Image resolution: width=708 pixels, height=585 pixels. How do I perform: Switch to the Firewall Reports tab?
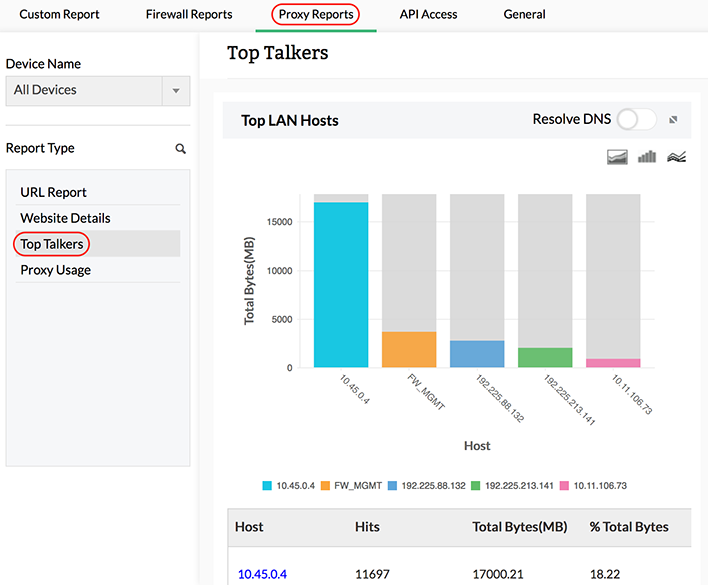(189, 14)
